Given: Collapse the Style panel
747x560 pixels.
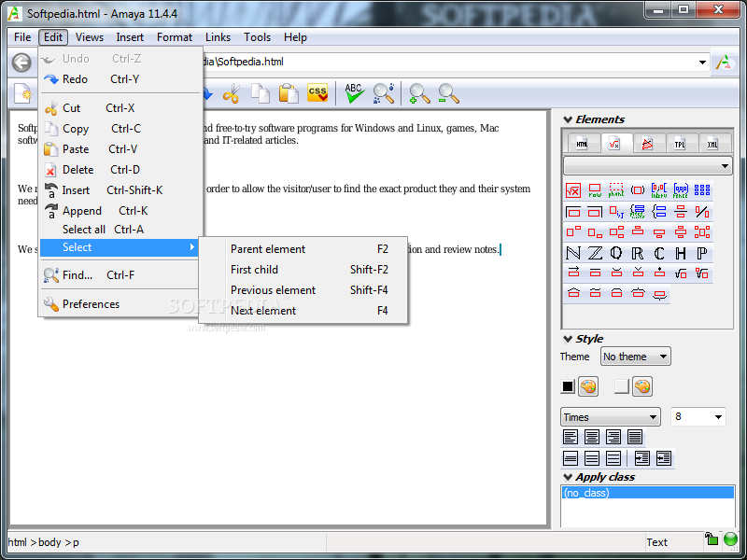Looking at the screenshot, I should tap(568, 339).
